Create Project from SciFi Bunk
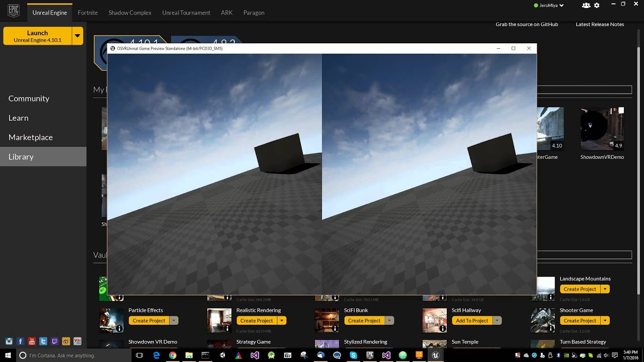Viewport: 644px width, 362px height. 364,321
